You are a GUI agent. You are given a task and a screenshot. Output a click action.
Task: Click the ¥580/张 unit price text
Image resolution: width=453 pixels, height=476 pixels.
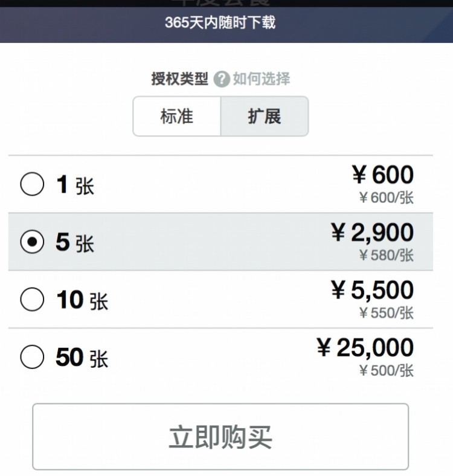point(386,256)
